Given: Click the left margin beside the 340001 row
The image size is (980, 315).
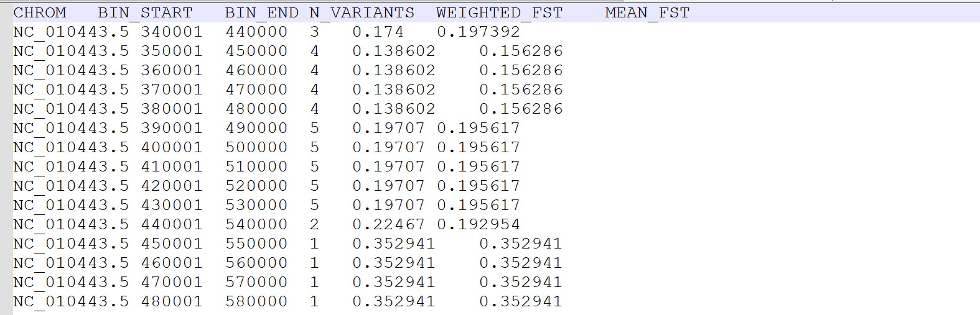Looking at the screenshot, I should (x=6, y=32).
